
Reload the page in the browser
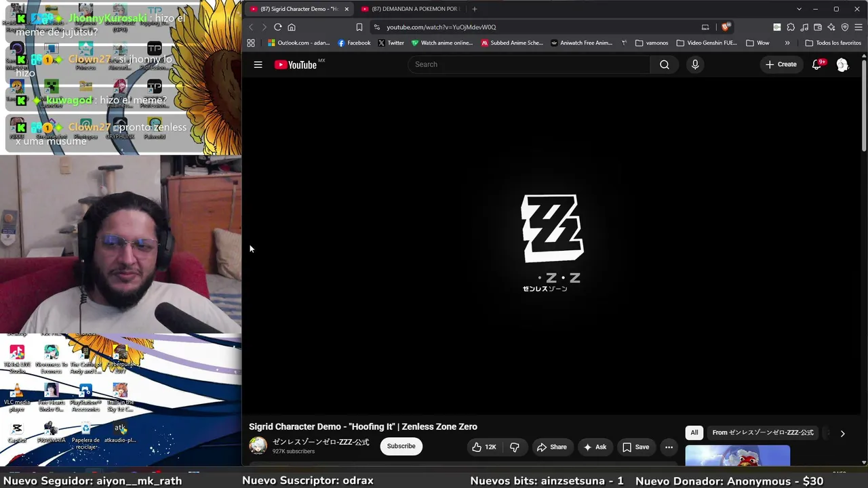pos(277,27)
